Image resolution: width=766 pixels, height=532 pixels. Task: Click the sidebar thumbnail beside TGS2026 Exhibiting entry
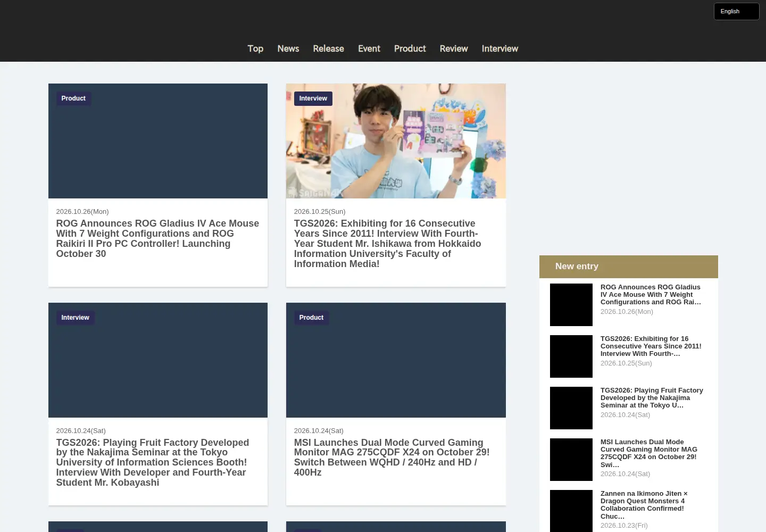[571, 356]
